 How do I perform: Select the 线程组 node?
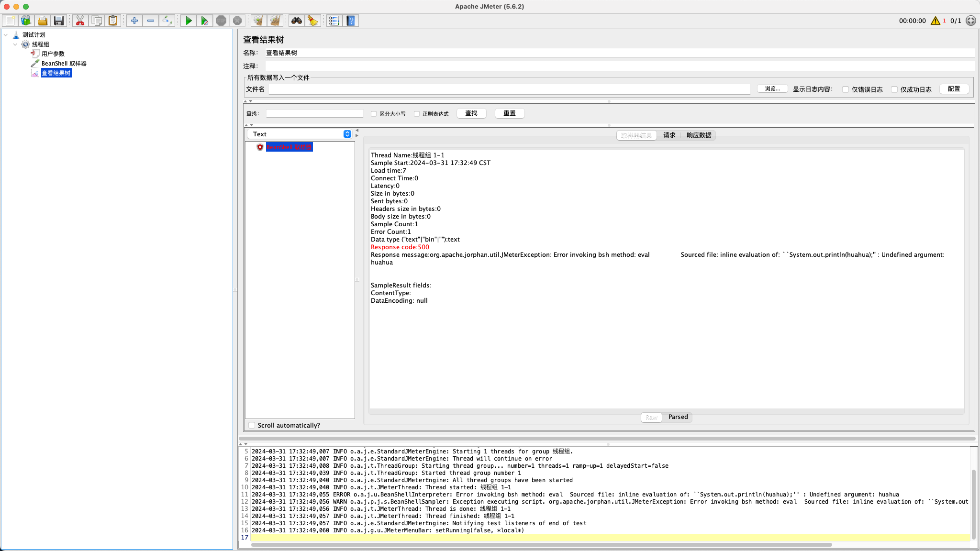pyautogui.click(x=41, y=44)
